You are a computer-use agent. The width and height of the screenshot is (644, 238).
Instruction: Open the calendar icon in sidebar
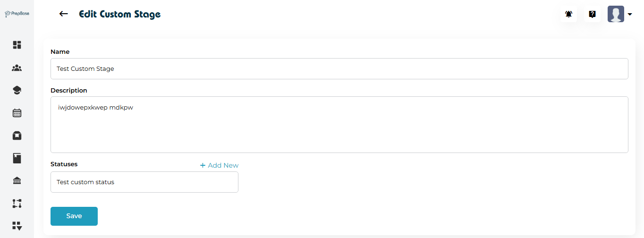[x=17, y=113]
